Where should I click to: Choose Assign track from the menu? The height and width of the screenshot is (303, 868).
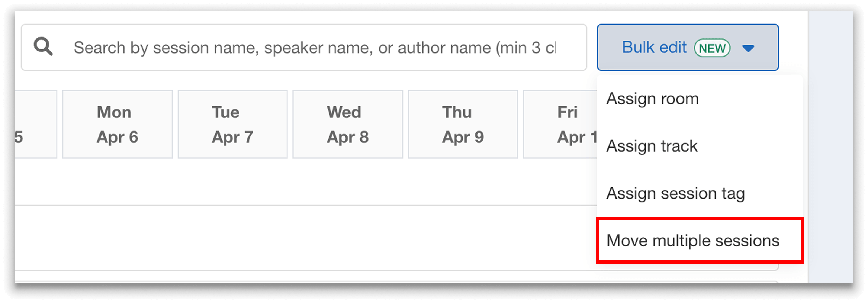651,146
